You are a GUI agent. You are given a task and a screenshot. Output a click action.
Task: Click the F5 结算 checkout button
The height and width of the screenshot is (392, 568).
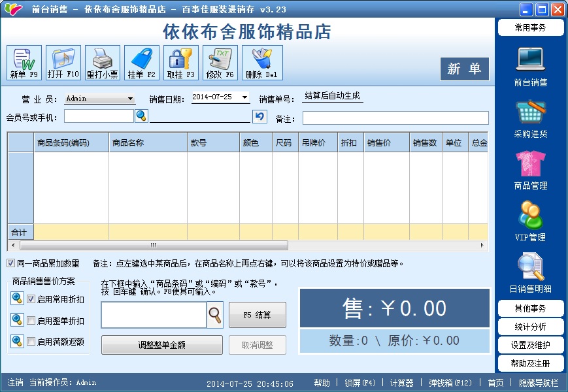pos(258,315)
